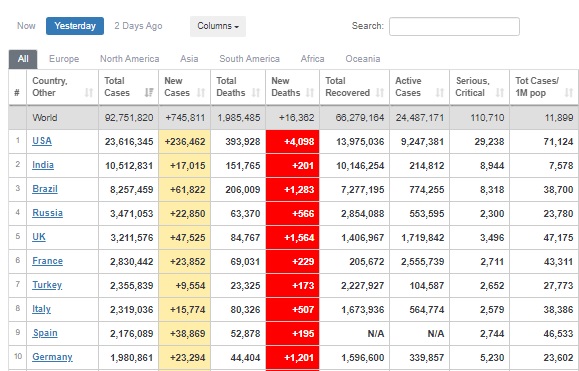
Task: Select India total cases 10,512,831
Action: click(x=129, y=166)
